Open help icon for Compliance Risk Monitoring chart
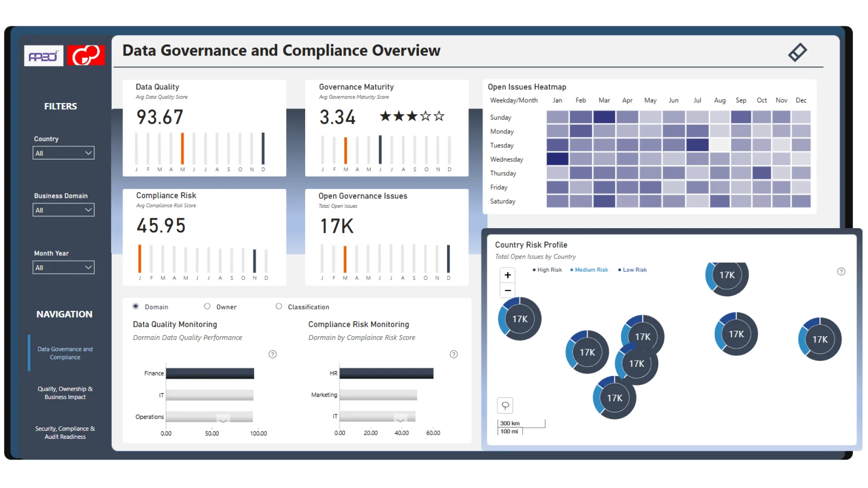Viewport: 868px width, 488px height. [454, 354]
